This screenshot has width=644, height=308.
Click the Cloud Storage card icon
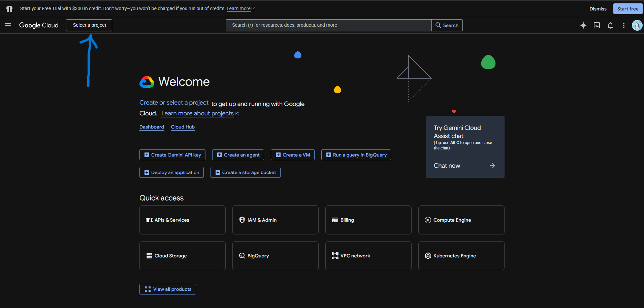[149, 256]
